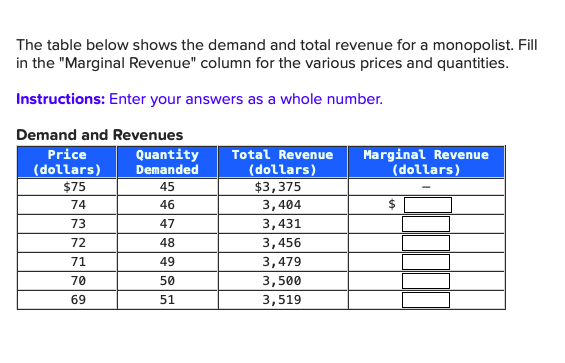
Task: Select marginal revenue input for price 72
Action: pos(426,243)
